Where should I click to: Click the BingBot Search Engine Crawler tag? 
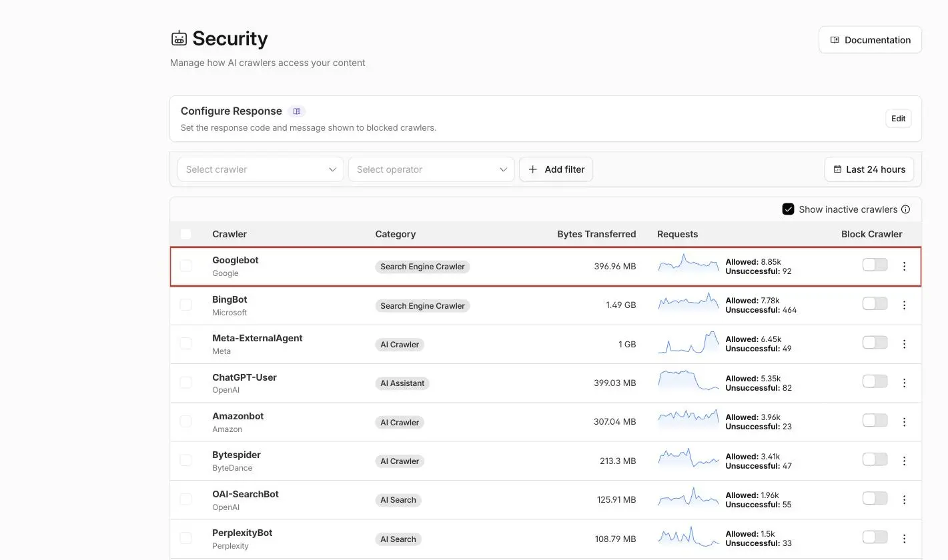pyautogui.click(x=422, y=305)
